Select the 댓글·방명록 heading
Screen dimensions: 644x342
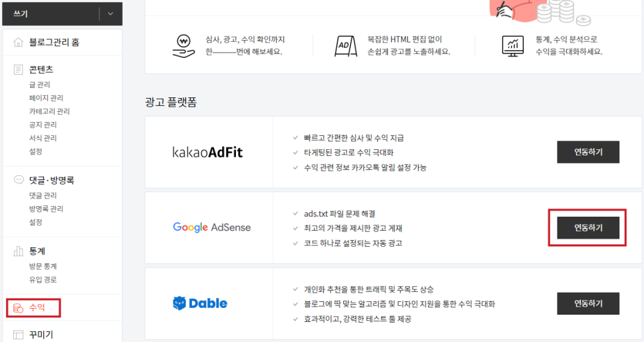pyautogui.click(x=52, y=180)
